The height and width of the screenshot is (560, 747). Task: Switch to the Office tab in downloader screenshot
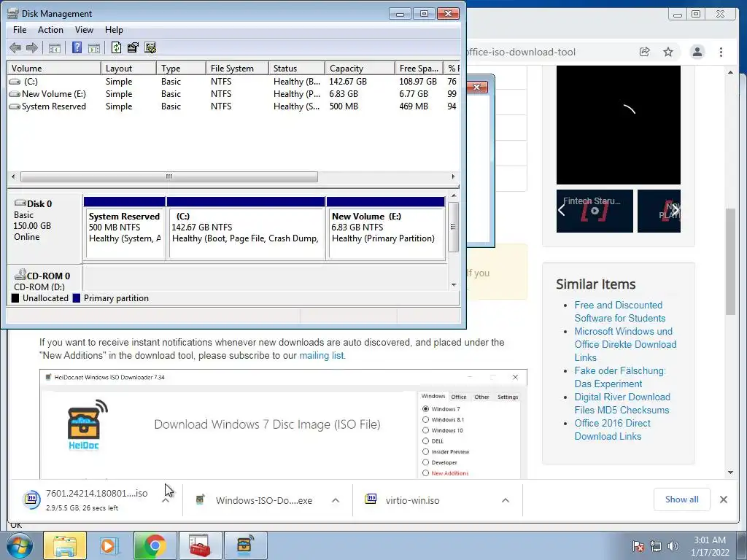(x=459, y=397)
